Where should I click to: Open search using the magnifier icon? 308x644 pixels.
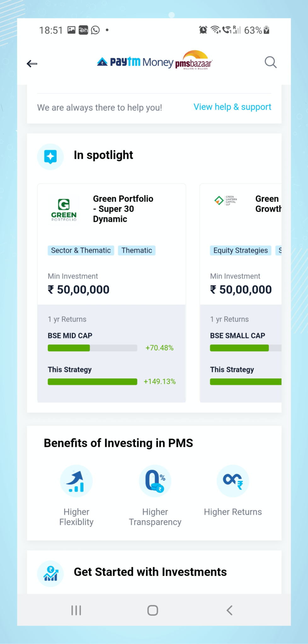click(270, 62)
